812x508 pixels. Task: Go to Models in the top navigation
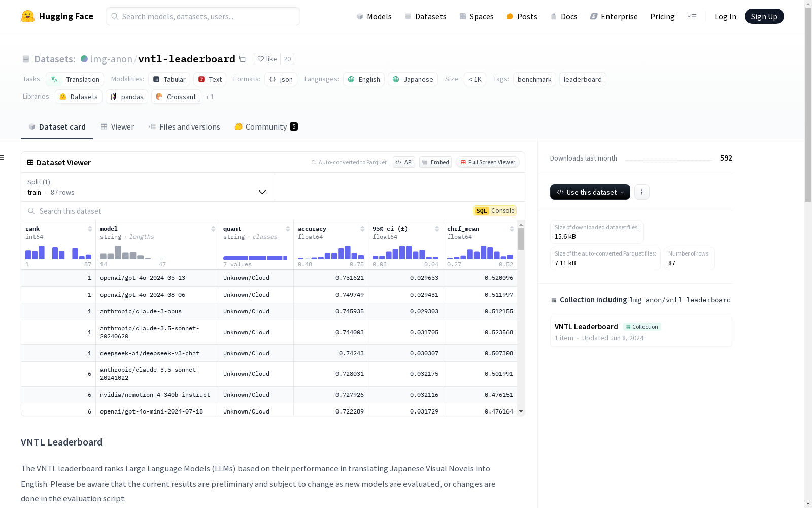click(374, 16)
